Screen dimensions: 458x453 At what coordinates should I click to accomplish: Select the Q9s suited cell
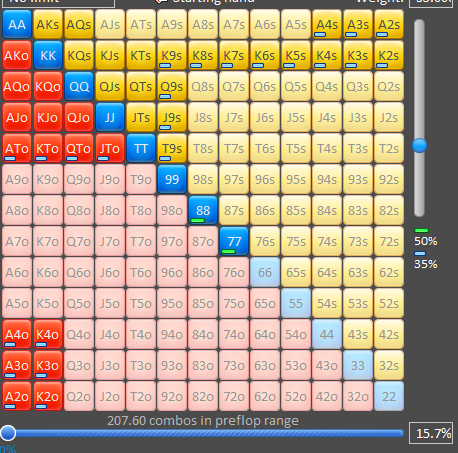click(172, 86)
